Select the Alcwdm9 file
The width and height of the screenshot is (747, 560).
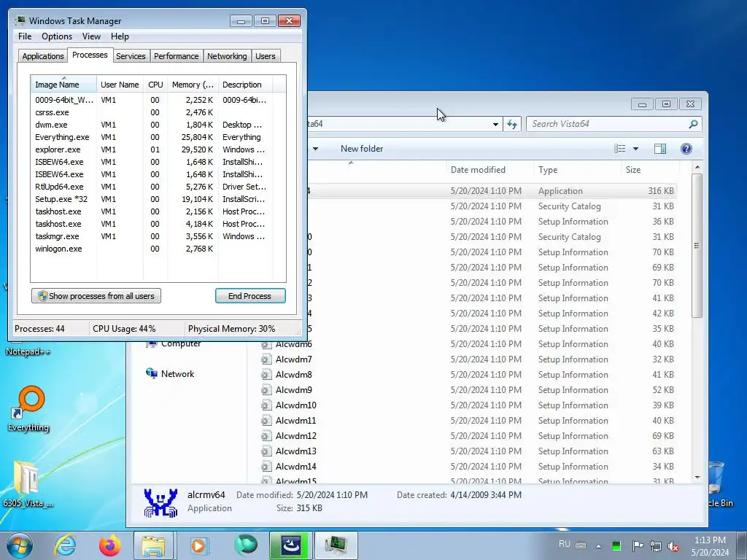click(293, 390)
